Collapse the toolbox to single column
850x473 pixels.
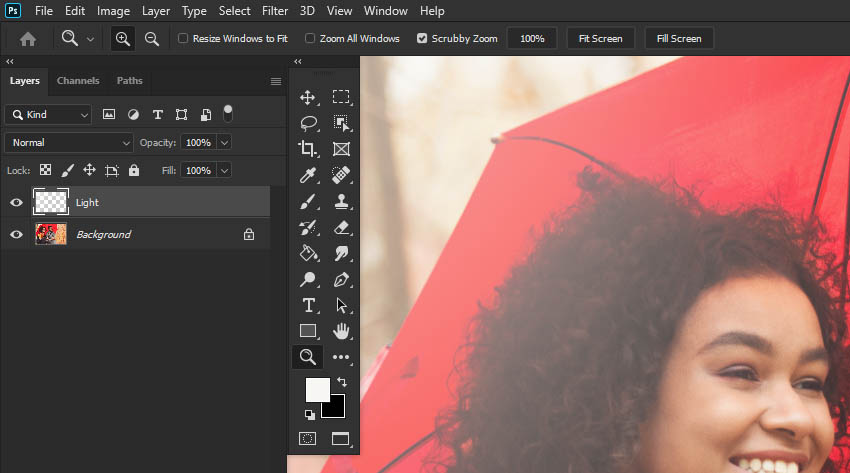coord(298,61)
